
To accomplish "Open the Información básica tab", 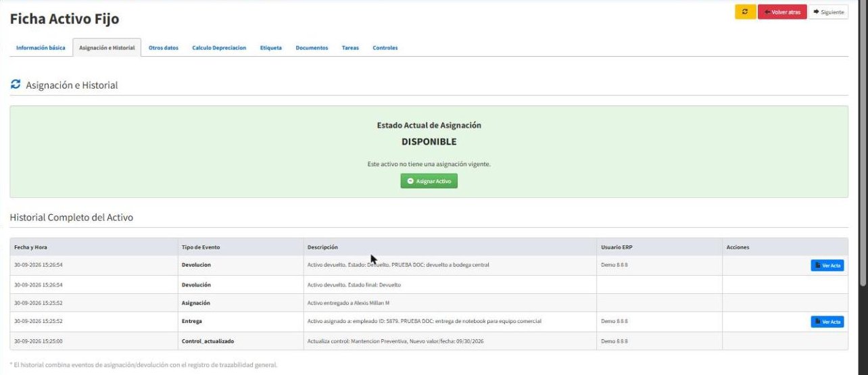I will [41, 48].
